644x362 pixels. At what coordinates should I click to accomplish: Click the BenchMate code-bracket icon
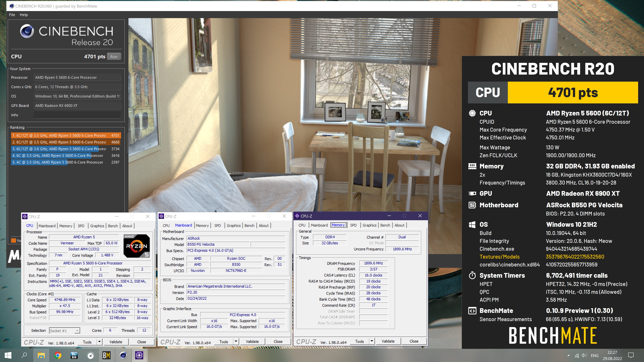coord(472,311)
